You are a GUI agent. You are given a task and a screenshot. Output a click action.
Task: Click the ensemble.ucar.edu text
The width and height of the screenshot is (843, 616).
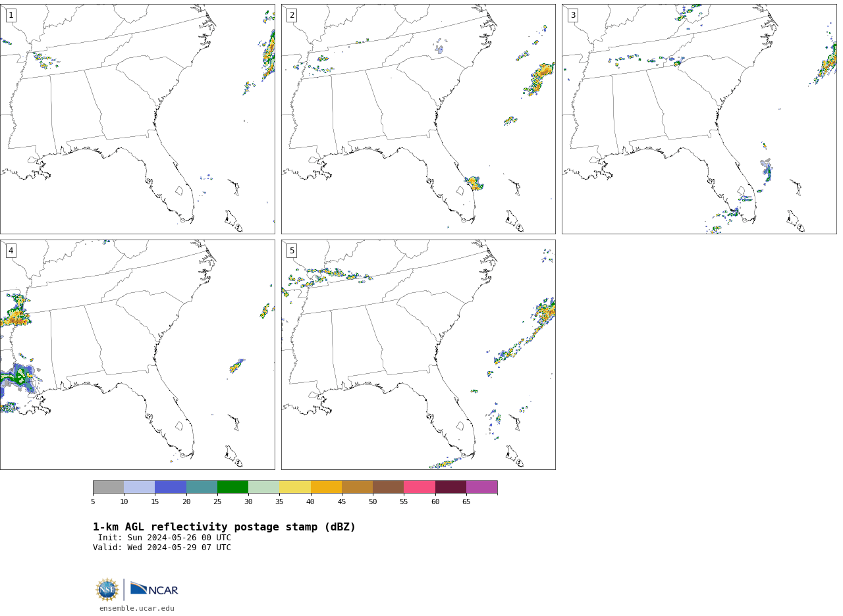coord(137,609)
